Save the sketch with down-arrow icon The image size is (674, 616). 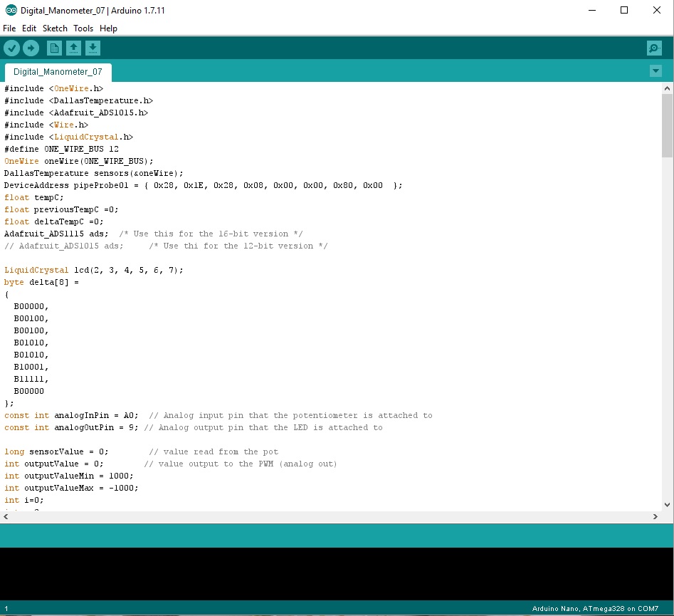pyautogui.click(x=93, y=48)
